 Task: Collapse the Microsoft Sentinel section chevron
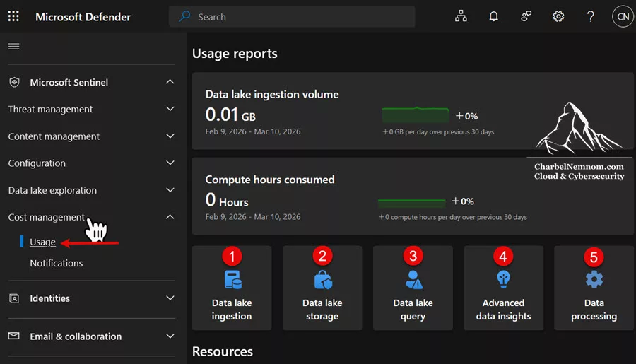(x=170, y=81)
